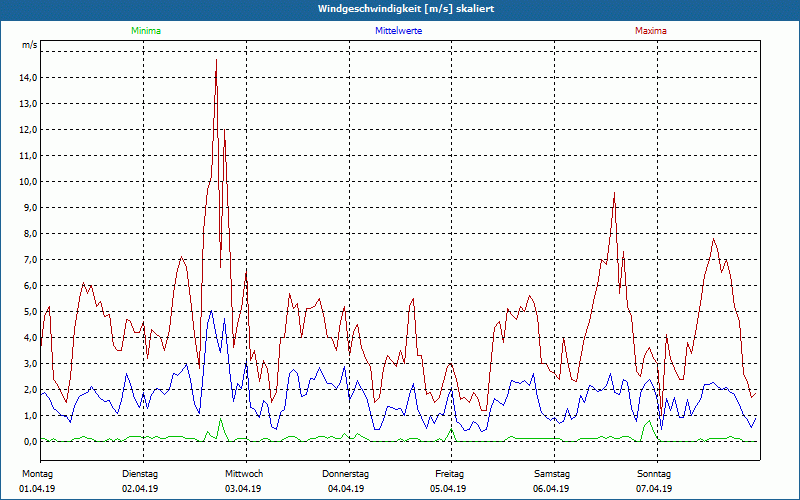
Task: Click the green Minima legend label
Action: point(145,31)
